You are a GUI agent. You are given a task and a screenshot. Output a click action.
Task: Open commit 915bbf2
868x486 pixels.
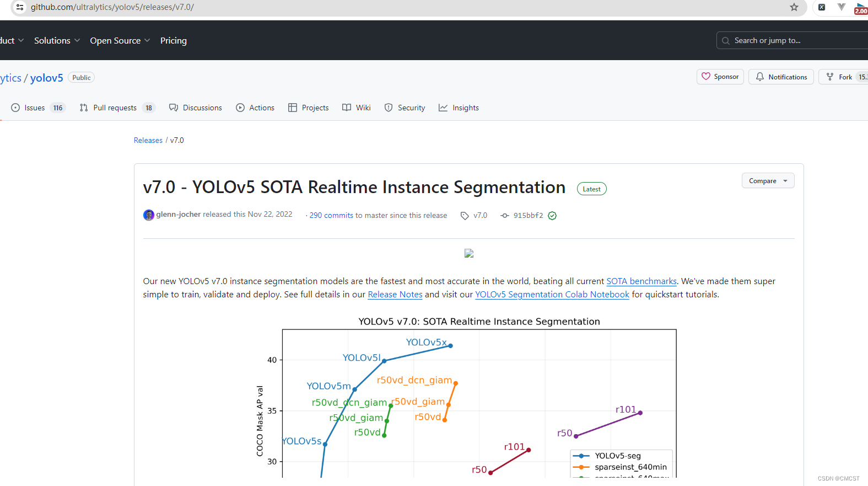pyautogui.click(x=529, y=215)
